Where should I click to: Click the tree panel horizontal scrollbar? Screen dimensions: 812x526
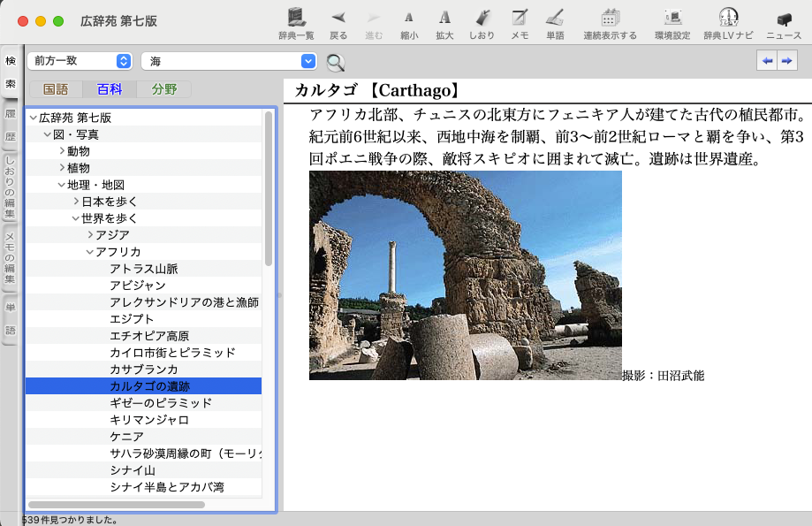117,505
